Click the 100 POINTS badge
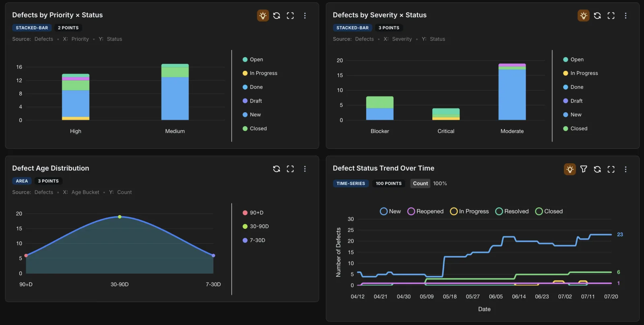This screenshot has height=325, width=644. click(x=388, y=183)
